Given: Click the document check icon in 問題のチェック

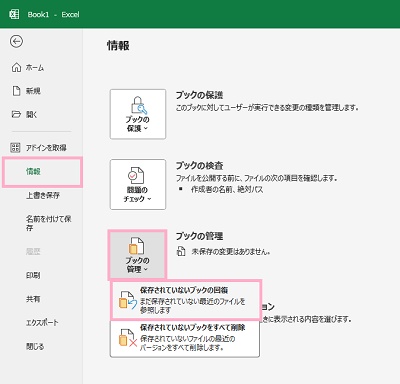Looking at the screenshot, I should pos(136,175).
